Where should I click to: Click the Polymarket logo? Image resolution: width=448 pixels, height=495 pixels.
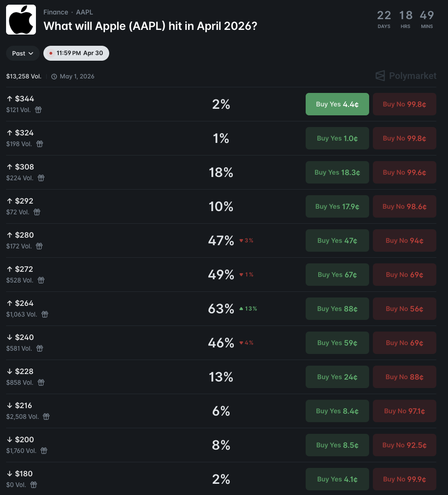point(407,76)
